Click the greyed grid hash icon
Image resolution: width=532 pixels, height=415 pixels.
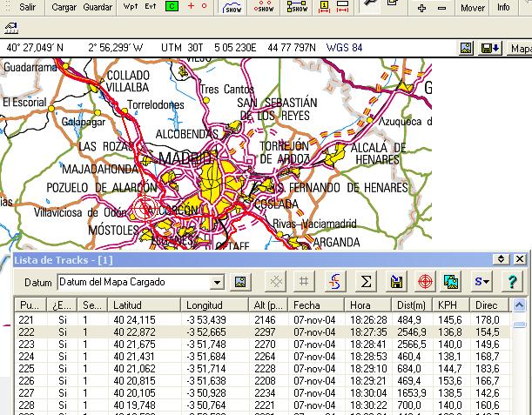(x=304, y=281)
